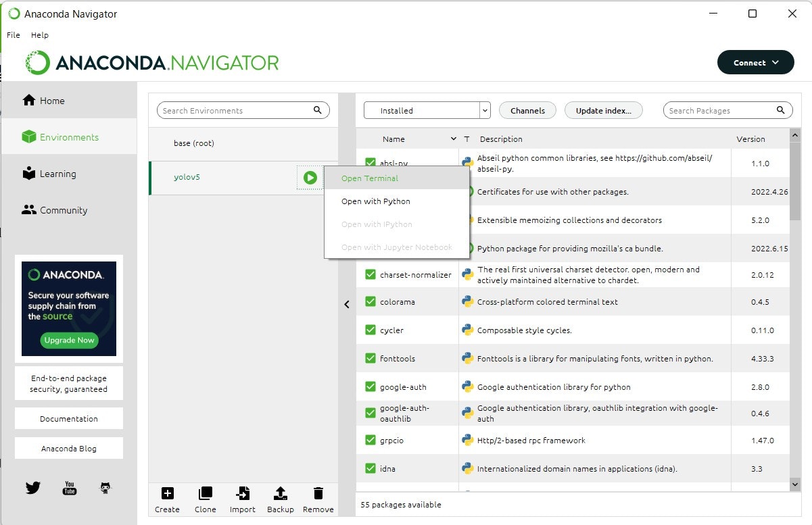Open the Documentation link
This screenshot has height=525, width=812.
pos(69,418)
